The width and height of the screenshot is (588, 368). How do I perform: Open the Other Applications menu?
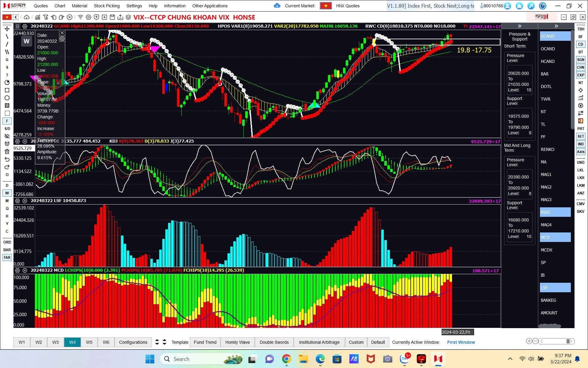[210, 6]
